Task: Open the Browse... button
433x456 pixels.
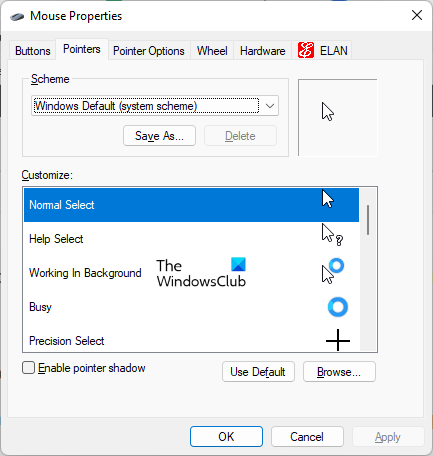Action: [x=339, y=372]
